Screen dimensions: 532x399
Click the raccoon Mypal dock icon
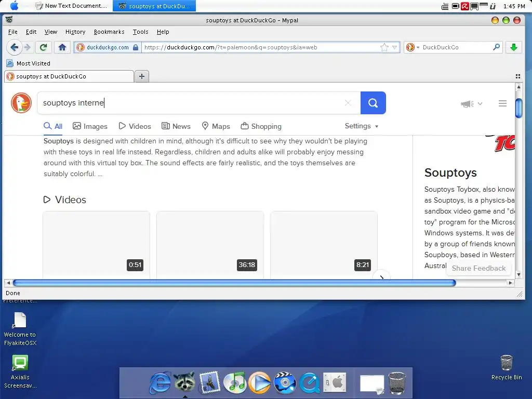point(185,381)
